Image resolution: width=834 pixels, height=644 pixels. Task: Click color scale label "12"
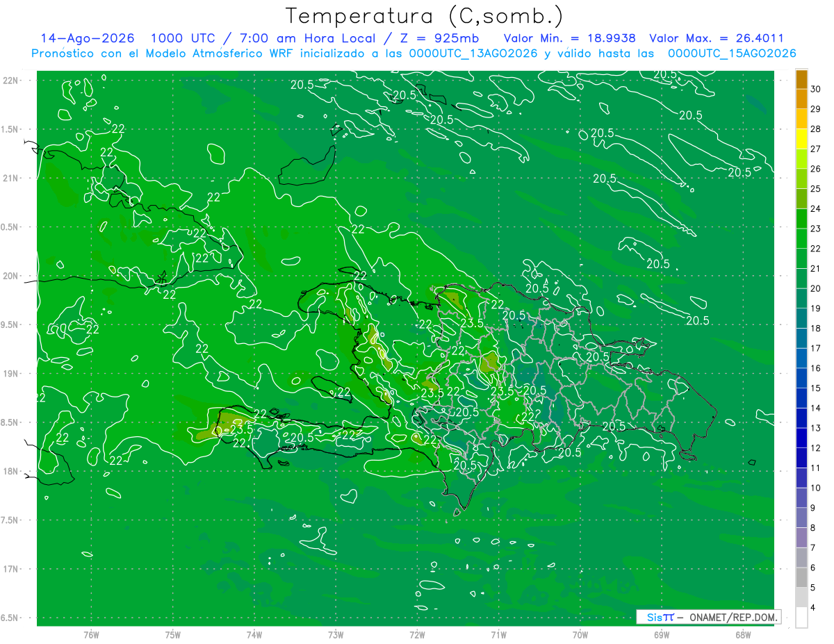point(816,448)
